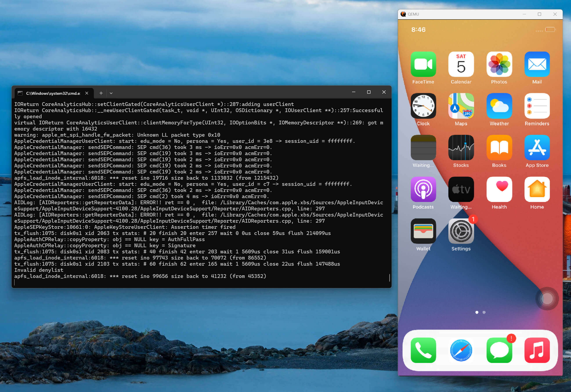Screen dimensions: 571x392
Task: Open the Maps app
Action: [461, 106]
